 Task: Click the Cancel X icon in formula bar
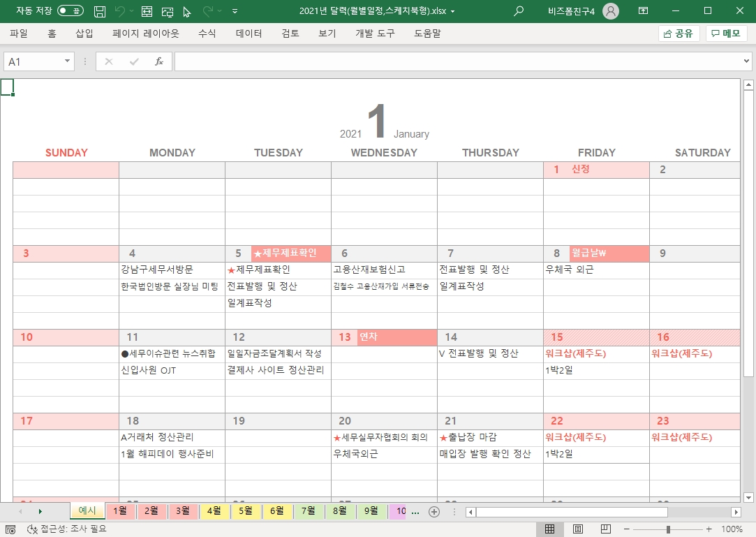109,61
